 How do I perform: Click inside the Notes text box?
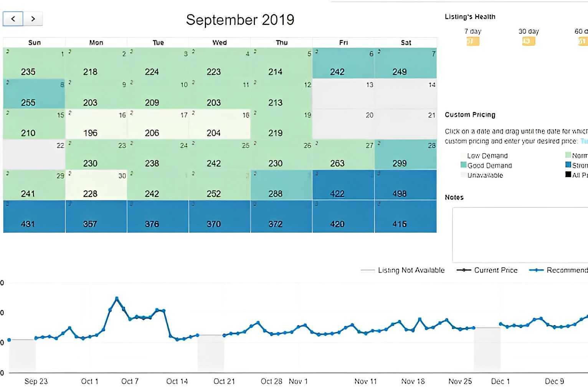(x=520, y=235)
